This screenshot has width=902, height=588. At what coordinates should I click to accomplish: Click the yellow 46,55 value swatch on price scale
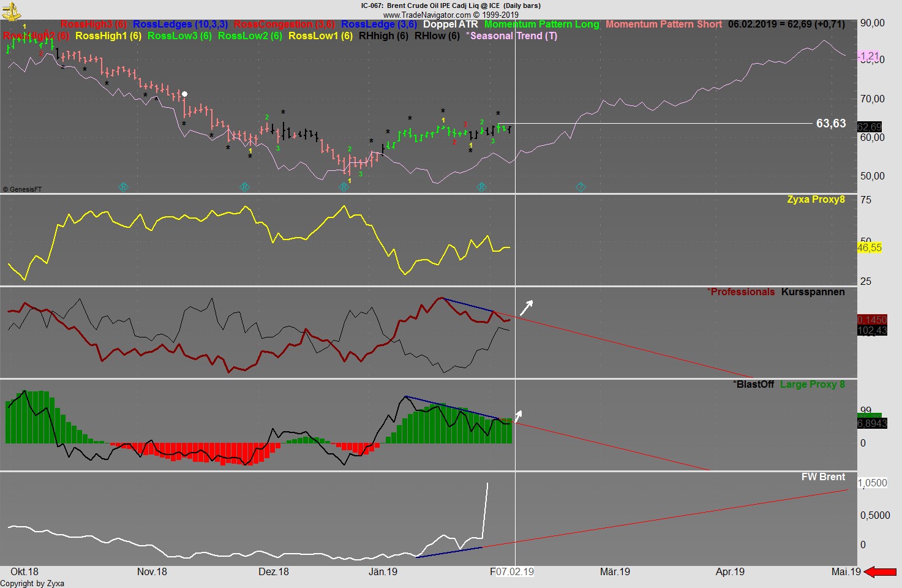tap(871, 248)
